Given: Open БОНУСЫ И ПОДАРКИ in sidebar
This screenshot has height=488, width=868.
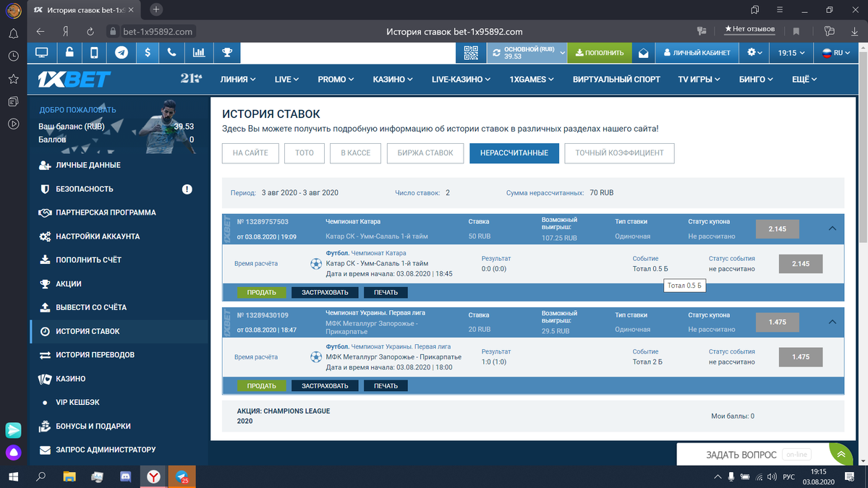Looking at the screenshot, I should (119, 426).
